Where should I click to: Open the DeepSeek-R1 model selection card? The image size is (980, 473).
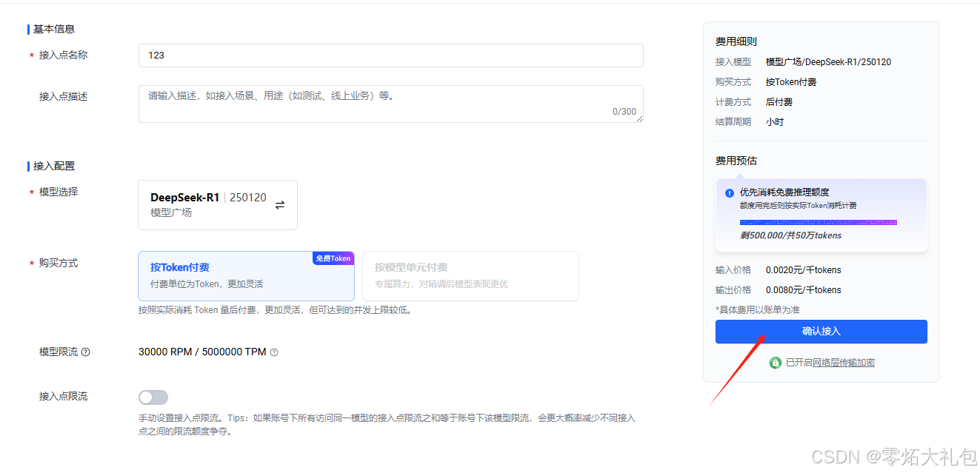pos(218,205)
